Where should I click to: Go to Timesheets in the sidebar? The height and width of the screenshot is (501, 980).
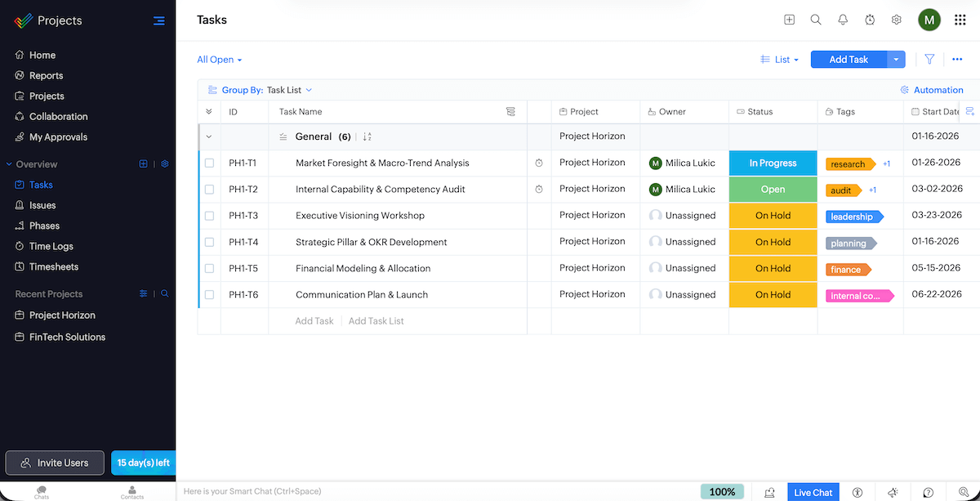click(x=54, y=266)
